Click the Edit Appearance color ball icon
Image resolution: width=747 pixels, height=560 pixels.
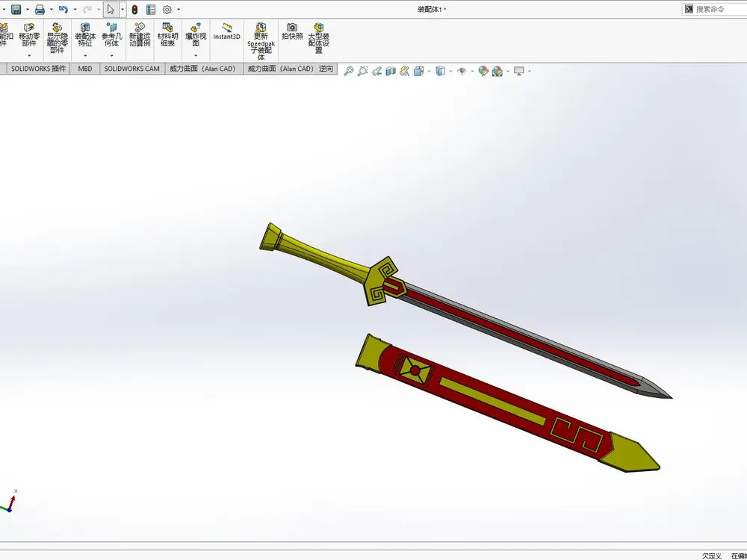(x=483, y=71)
